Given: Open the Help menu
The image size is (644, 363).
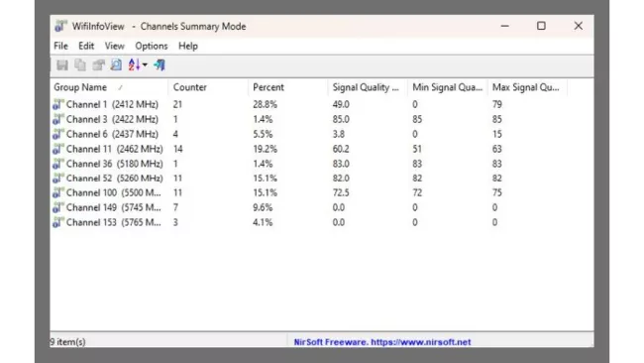Looking at the screenshot, I should click(x=188, y=46).
